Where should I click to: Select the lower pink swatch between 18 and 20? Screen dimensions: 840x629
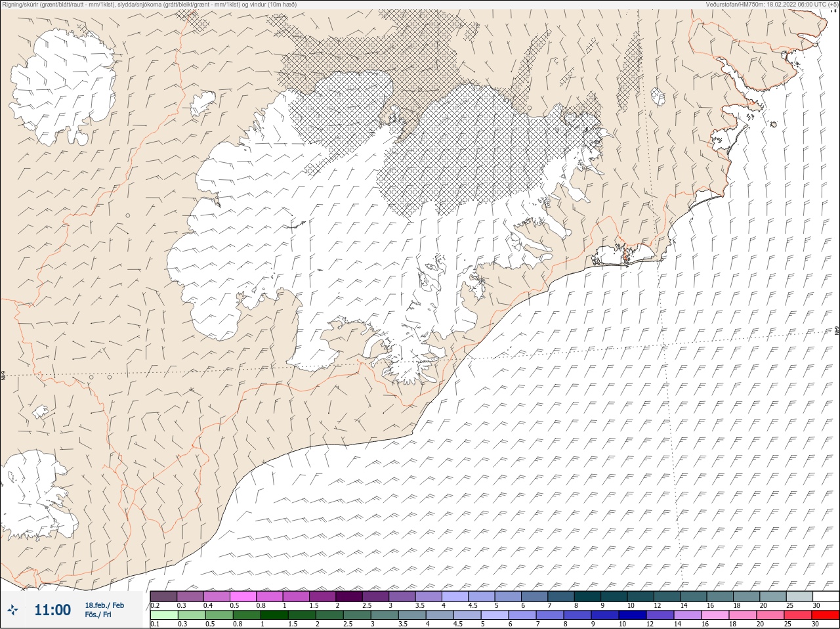(x=743, y=615)
